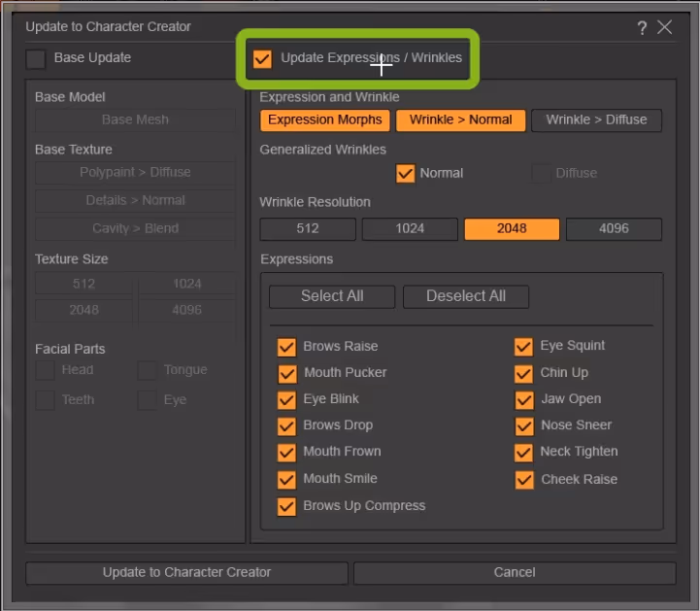Check the Head facial part
700x611 pixels.
(x=45, y=371)
